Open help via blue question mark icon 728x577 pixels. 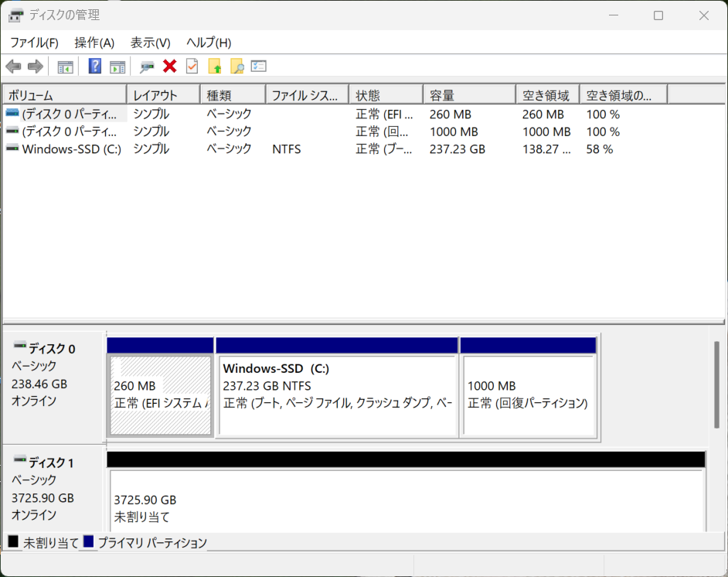point(95,67)
